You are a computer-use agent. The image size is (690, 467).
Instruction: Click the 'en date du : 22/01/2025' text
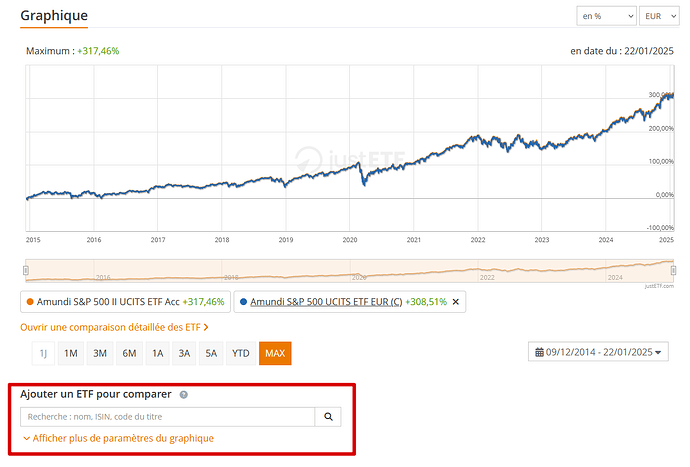[622, 51]
